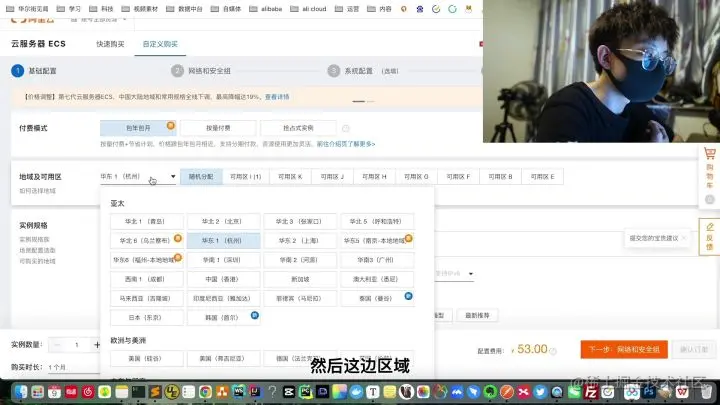Decrease instance quantity with minus button

57,345
